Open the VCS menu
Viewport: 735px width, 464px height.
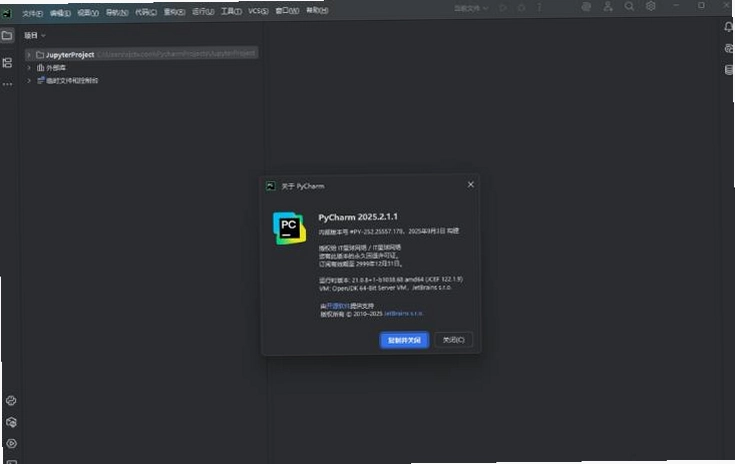258,11
